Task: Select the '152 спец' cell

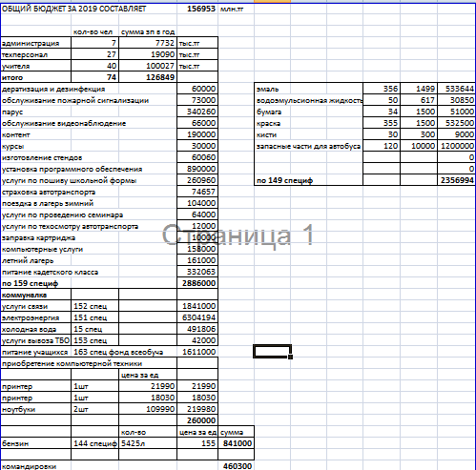Action: (94, 306)
